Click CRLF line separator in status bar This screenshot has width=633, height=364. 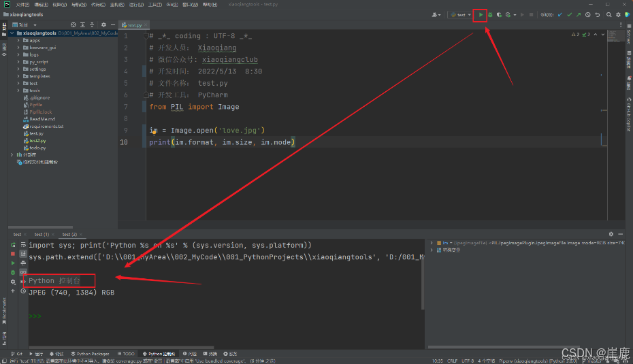pos(452,361)
